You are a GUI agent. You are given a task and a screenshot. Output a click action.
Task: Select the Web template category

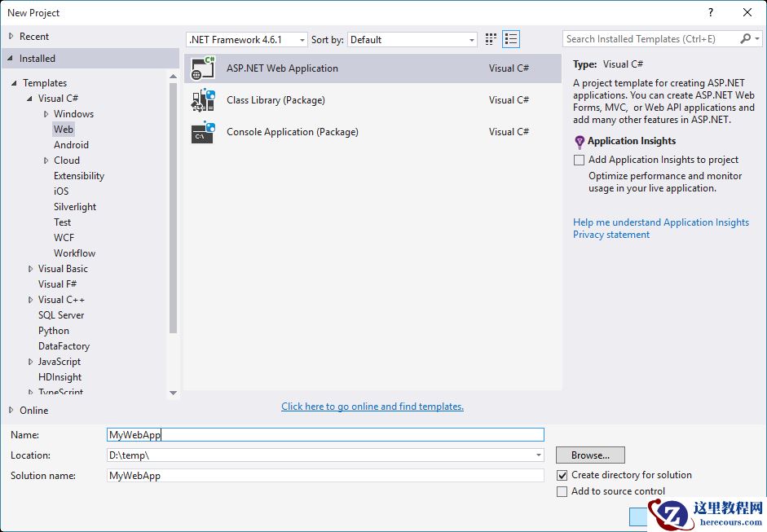coord(64,130)
